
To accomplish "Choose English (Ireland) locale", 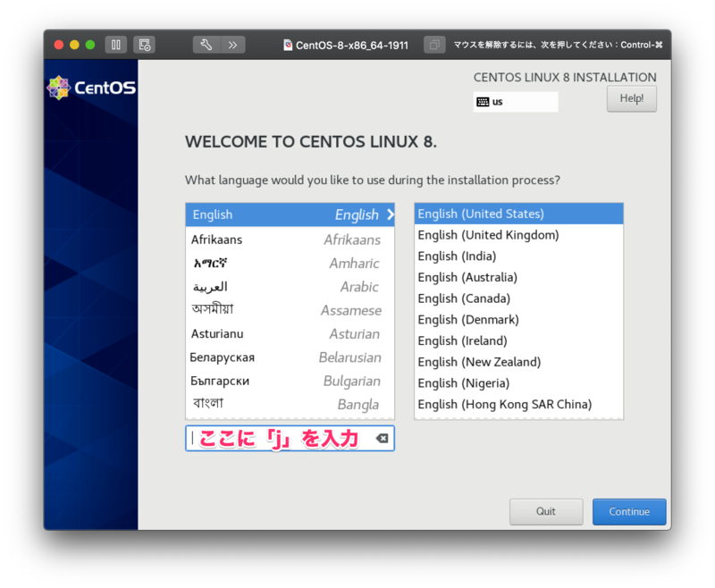I will [x=518, y=341].
